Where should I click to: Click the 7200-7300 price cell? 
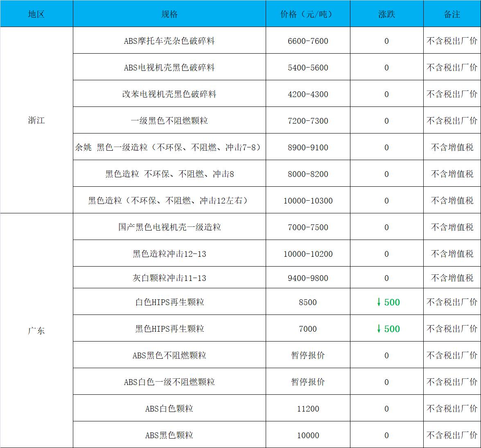tap(308, 121)
